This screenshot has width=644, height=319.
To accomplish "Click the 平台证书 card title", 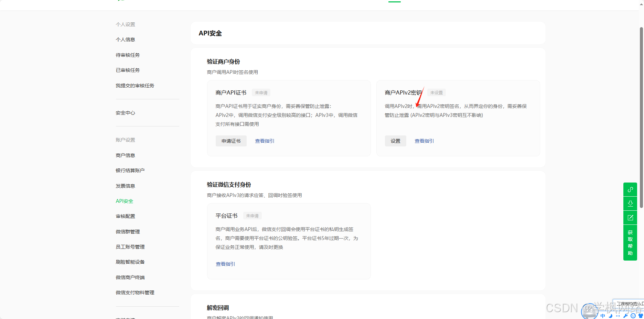I will [226, 216].
